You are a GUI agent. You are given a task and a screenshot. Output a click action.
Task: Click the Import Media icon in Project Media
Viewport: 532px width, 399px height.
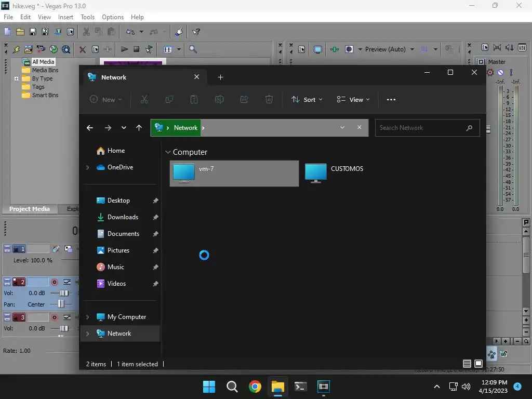(29, 49)
